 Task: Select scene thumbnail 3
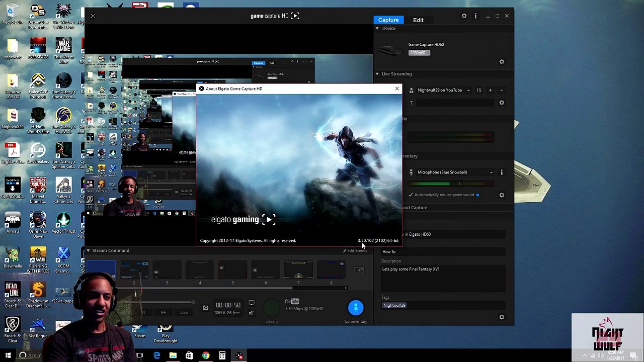pos(167,270)
